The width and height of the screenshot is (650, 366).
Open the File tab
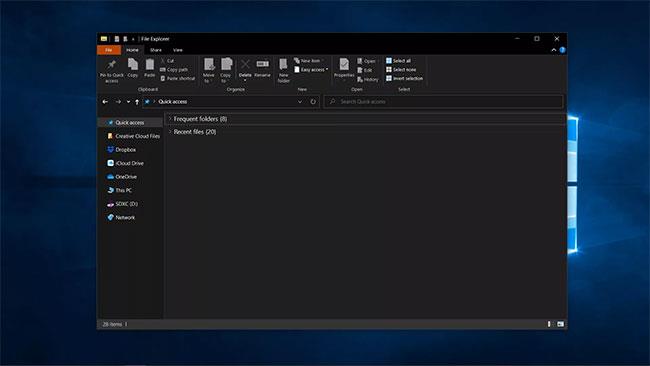pos(109,50)
